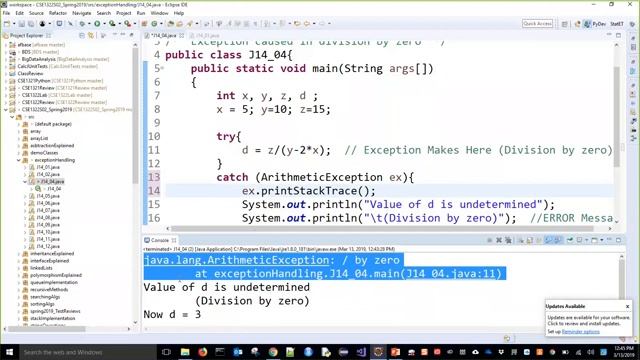Open the Navigate menu
Image resolution: width=640 pixels, height=360 pixels.
(x=82, y=13)
